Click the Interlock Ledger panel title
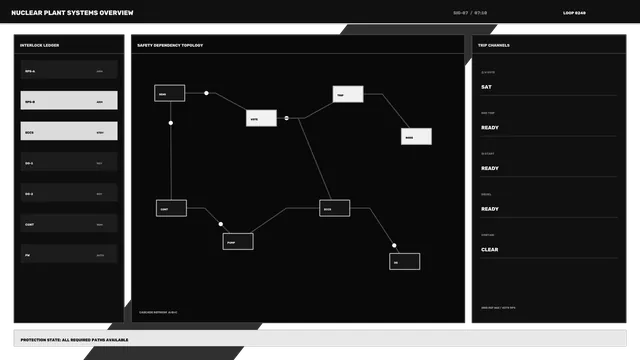 pos(40,45)
